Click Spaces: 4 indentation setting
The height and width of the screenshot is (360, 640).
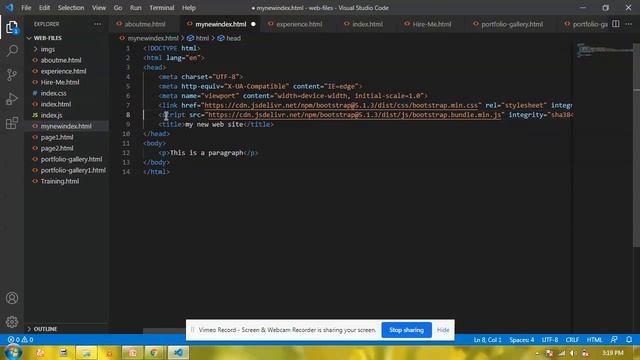point(522,340)
